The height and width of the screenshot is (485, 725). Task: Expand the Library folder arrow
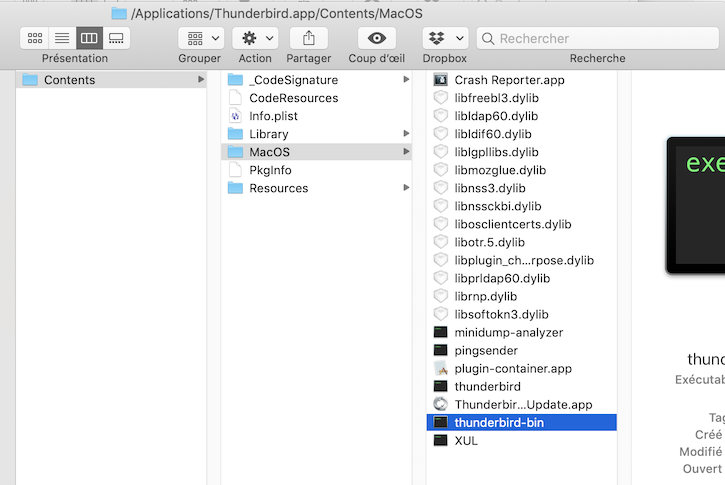[406, 134]
